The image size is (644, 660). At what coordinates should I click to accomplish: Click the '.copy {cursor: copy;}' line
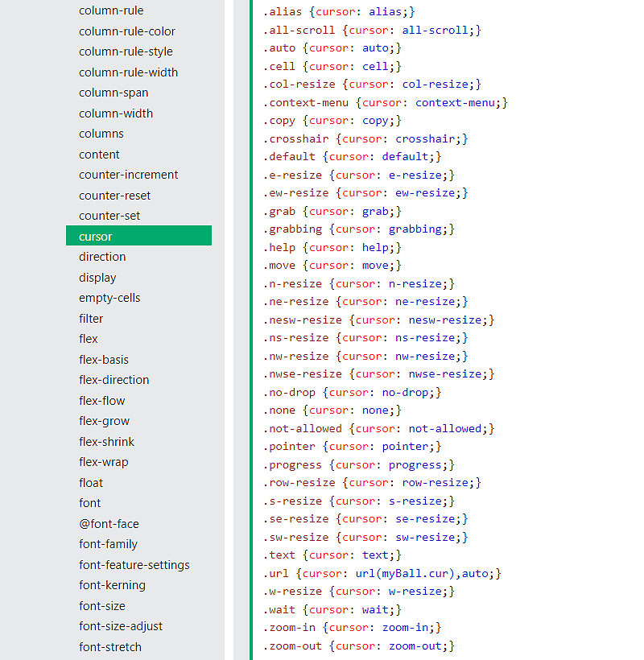[332, 121]
